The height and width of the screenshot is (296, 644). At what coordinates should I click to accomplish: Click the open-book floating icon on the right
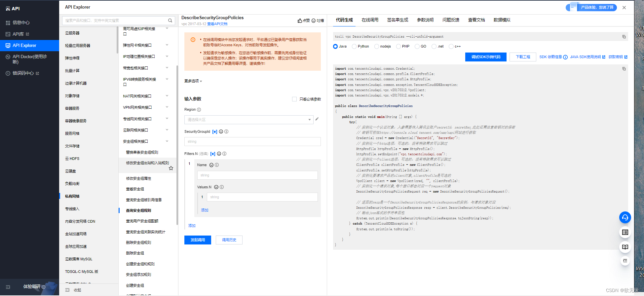[625, 247]
